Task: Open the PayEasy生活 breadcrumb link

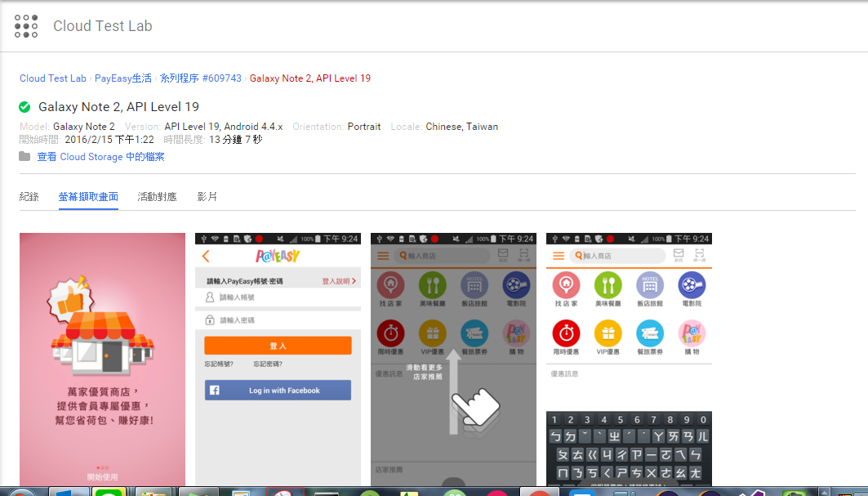Action: pyautogui.click(x=123, y=78)
